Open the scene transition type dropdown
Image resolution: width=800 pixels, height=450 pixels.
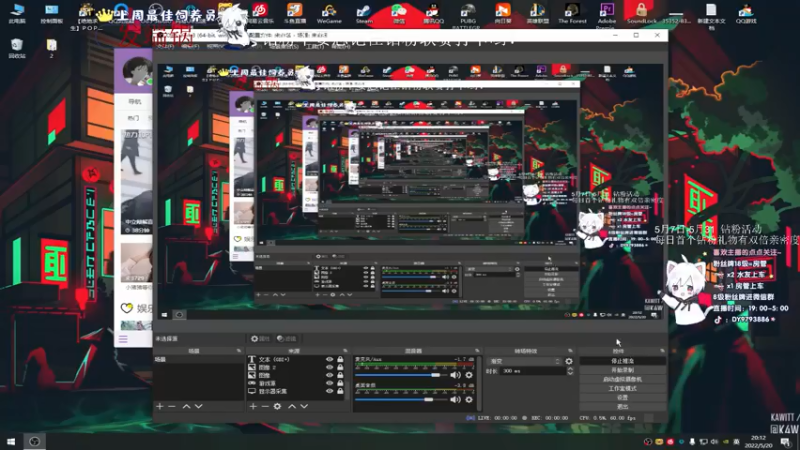524,361
